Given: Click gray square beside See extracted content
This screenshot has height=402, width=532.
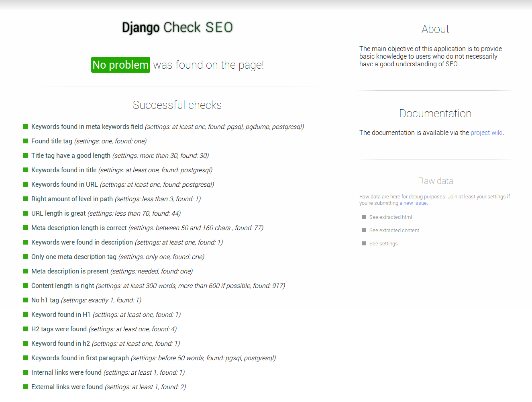Looking at the screenshot, I should point(364,230).
